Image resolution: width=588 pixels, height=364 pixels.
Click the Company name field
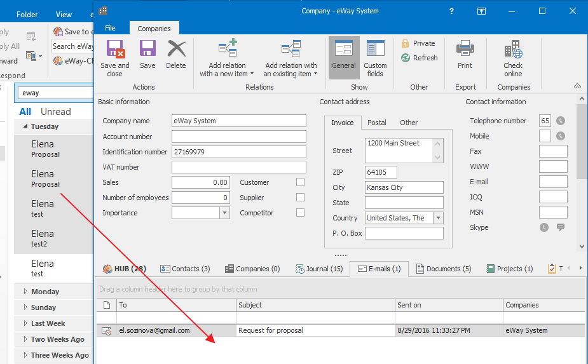point(239,121)
